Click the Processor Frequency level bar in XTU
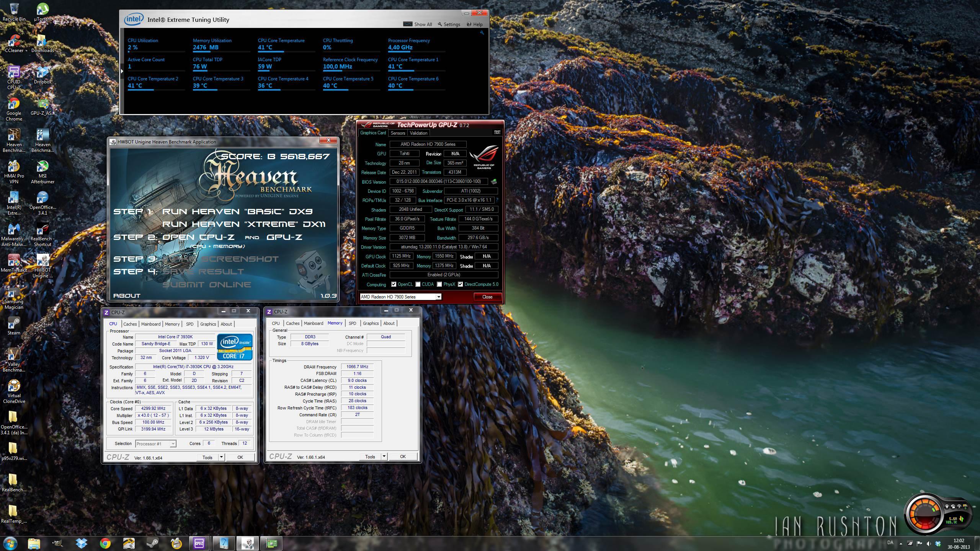 click(416, 52)
